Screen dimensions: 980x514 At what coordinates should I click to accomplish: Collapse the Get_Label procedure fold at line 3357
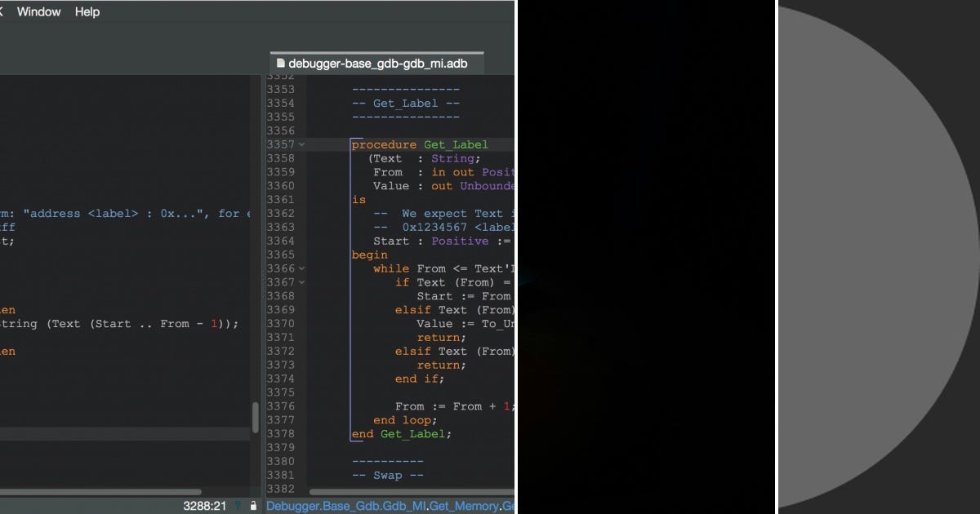pyautogui.click(x=302, y=144)
